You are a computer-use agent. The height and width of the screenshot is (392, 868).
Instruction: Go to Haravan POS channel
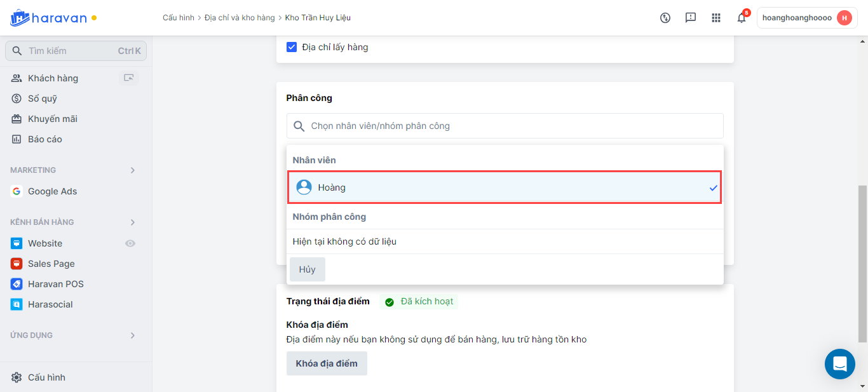55,284
